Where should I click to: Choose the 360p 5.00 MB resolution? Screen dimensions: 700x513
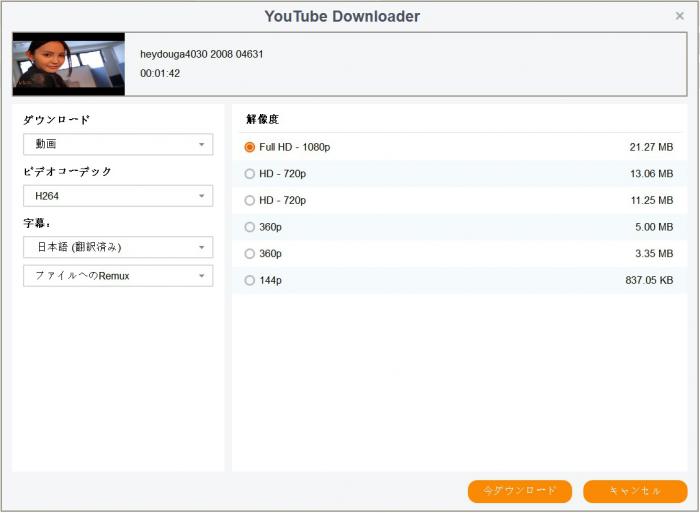pyautogui.click(x=250, y=227)
